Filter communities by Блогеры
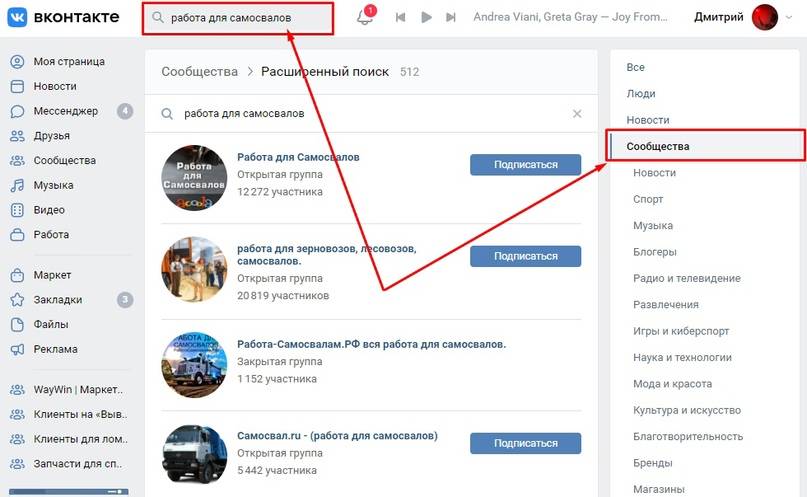This screenshot has height=497, width=807. [x=655, y=252]
